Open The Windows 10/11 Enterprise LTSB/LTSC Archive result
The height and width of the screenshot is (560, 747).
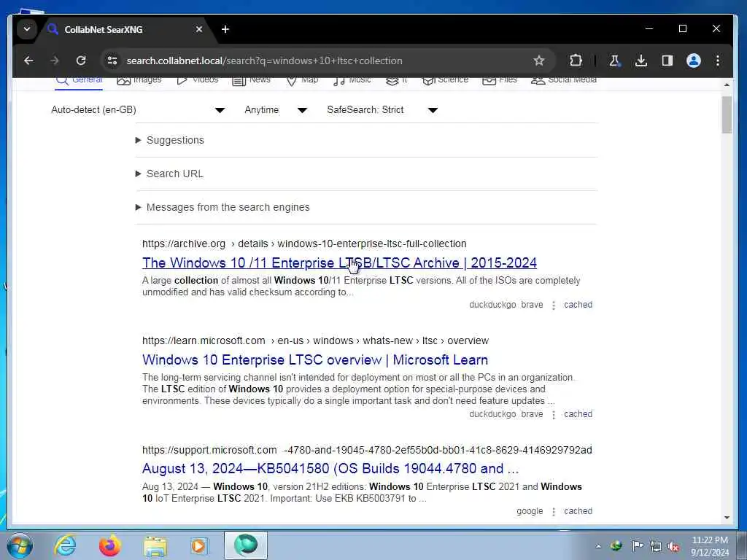[339, 262]
